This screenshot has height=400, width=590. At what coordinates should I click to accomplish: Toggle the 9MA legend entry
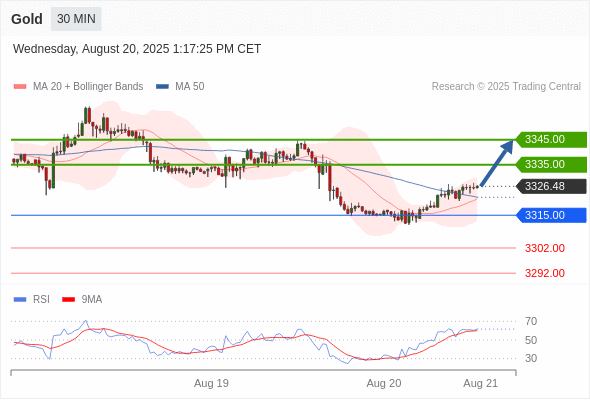tap(82, 300)
